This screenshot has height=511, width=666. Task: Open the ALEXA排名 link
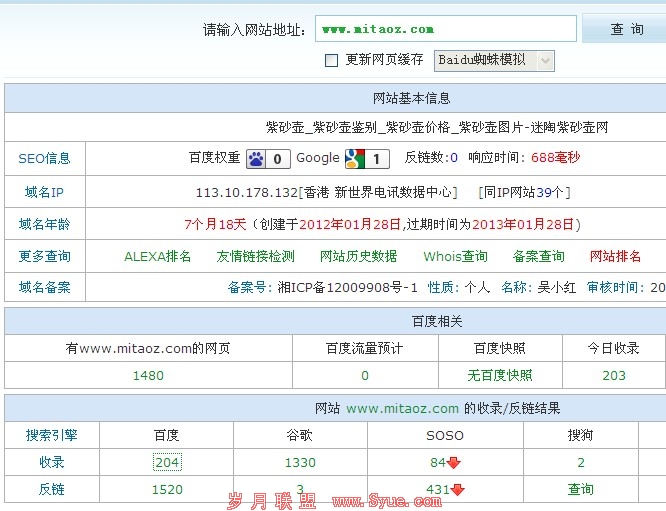pyautogui.click(x=157, y=256)
